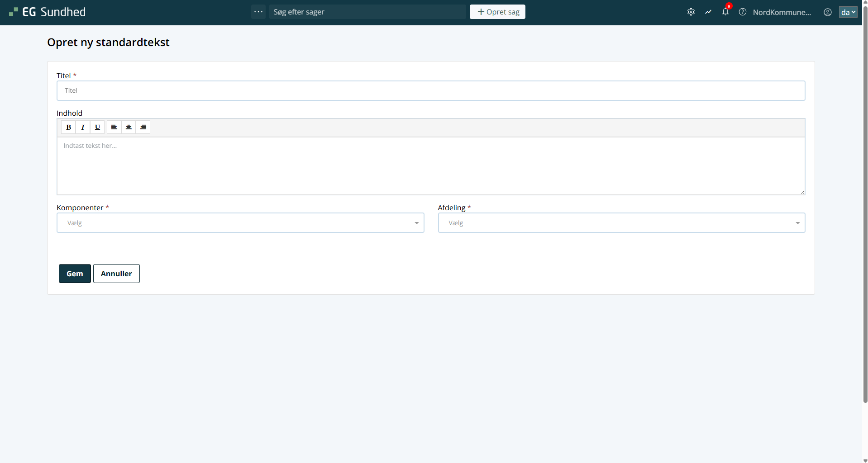Expand the Komponenter dropdown

pyautogui.click(x=240, y=223)
